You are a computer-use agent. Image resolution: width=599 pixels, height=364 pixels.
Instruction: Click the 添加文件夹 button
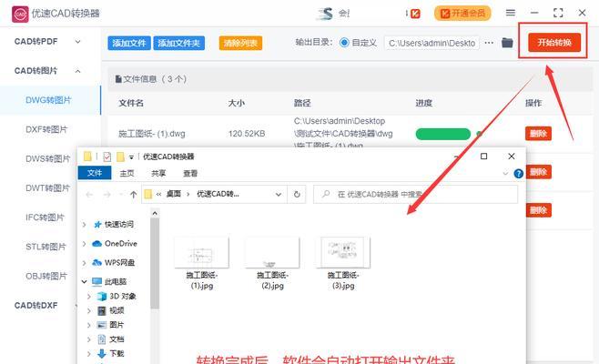[x=178, y=43]
